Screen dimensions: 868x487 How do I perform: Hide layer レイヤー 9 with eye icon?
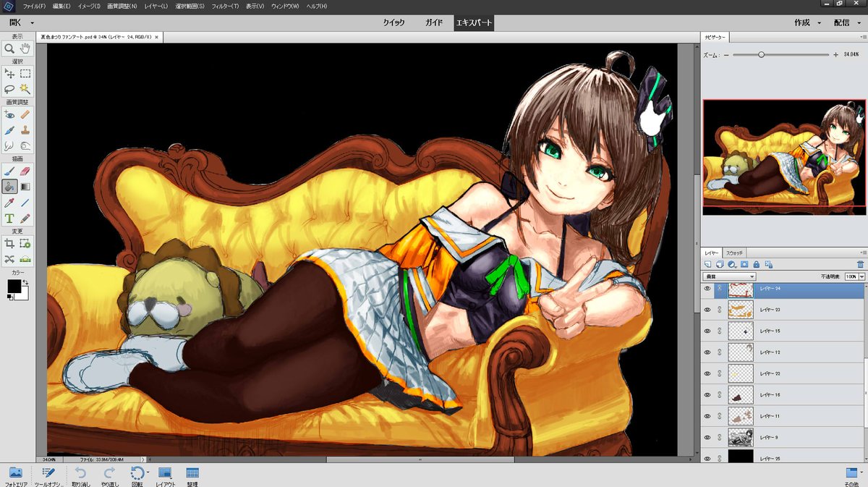click(707, 438)
